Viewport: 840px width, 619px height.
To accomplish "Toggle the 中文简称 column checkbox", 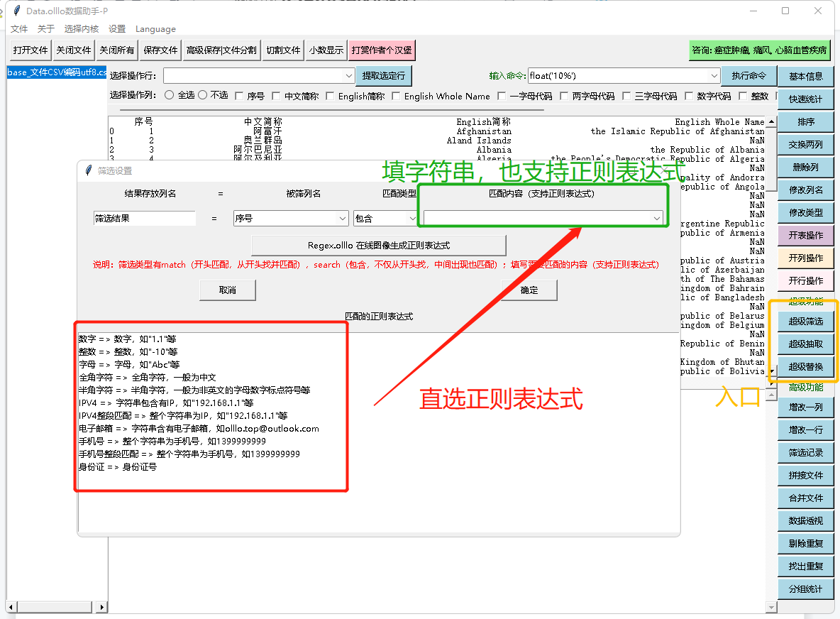I will [277, 96].
